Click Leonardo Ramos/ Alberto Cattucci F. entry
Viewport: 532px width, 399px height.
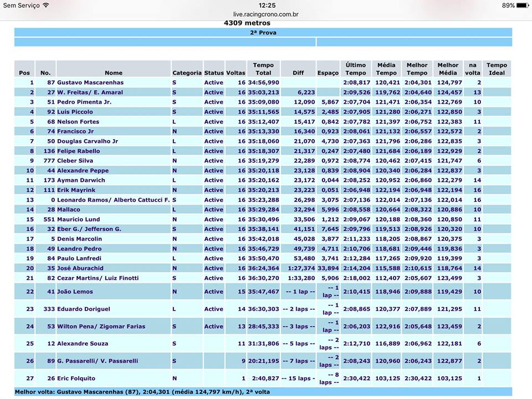click(113, 200)
